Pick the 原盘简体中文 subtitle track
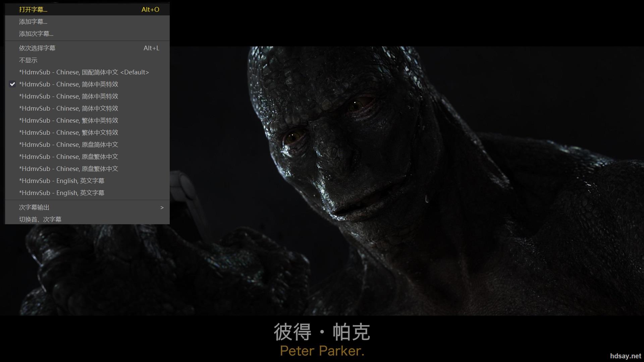This screenshot has width=644, height=362. tap(87, 145)
